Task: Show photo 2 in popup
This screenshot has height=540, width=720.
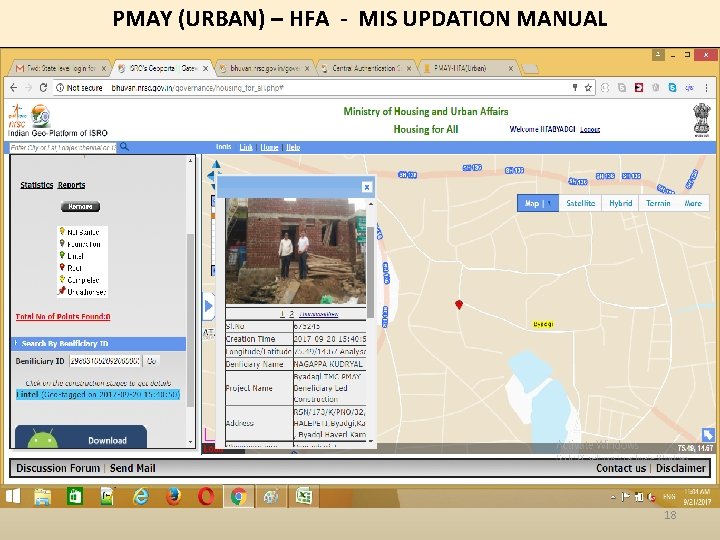Action: [x=292, y=314]
